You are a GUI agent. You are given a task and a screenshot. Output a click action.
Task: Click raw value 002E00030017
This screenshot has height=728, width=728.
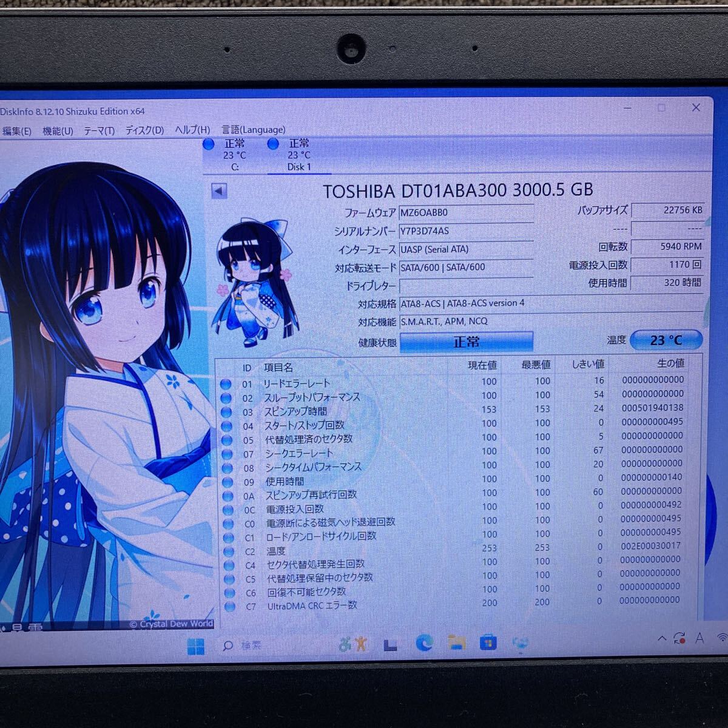point(650,545)
